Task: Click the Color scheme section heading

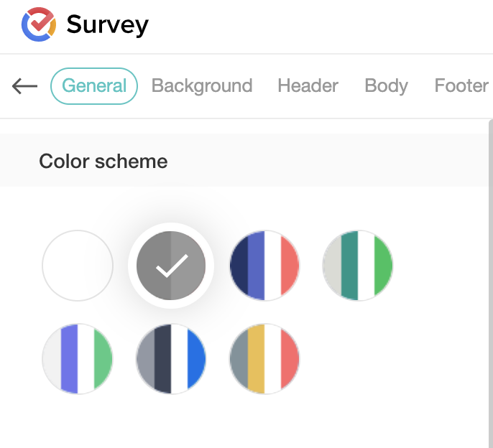Action: click(x=103, y=161)
